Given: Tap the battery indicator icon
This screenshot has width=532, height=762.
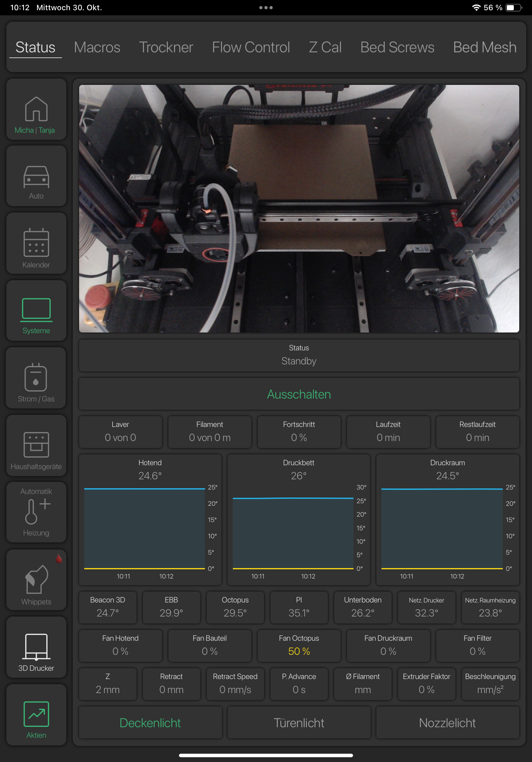Looking at the screenshot, I should tap(514, 8).
